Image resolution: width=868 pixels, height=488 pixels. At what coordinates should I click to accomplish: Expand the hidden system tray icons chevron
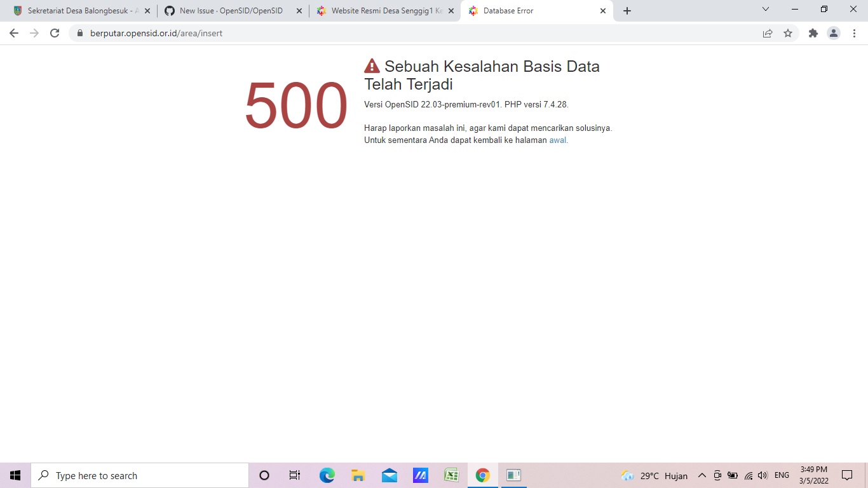point(702,475)
